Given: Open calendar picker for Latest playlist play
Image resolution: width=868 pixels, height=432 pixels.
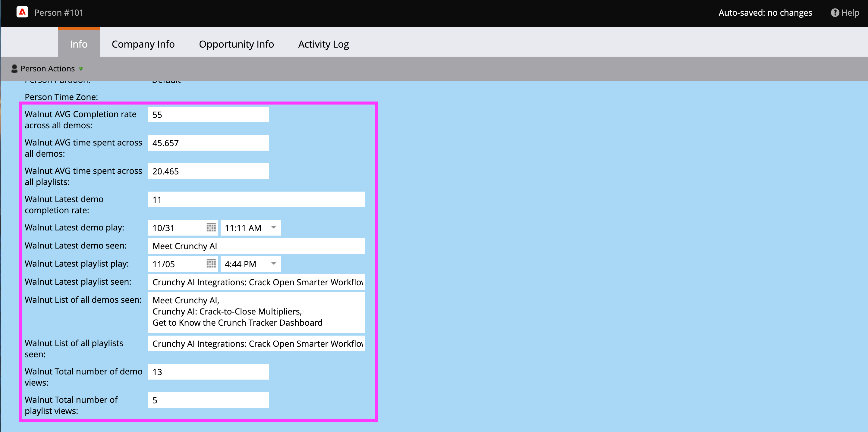Looking at the screenshot, I should pos(211,264).
